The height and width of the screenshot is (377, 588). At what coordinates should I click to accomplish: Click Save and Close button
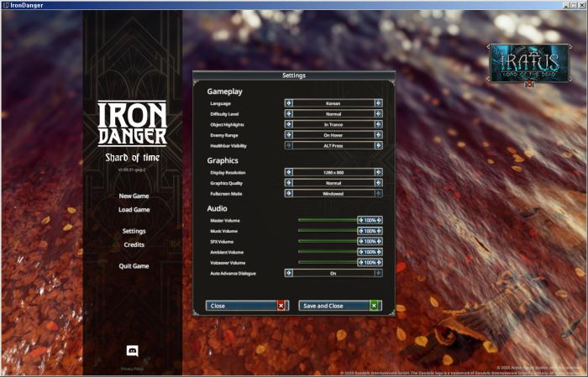[x=340, y=306]
